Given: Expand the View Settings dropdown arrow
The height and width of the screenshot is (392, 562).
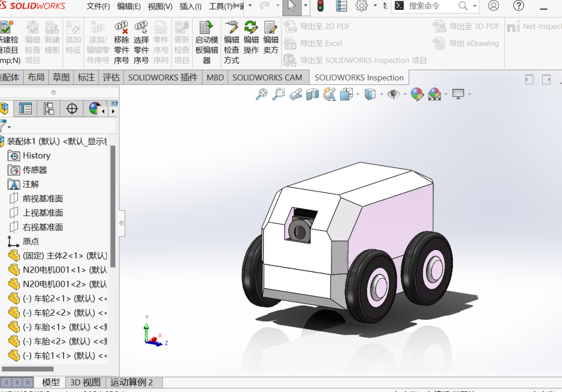Looking at the screenshot, I should [470, 94].
